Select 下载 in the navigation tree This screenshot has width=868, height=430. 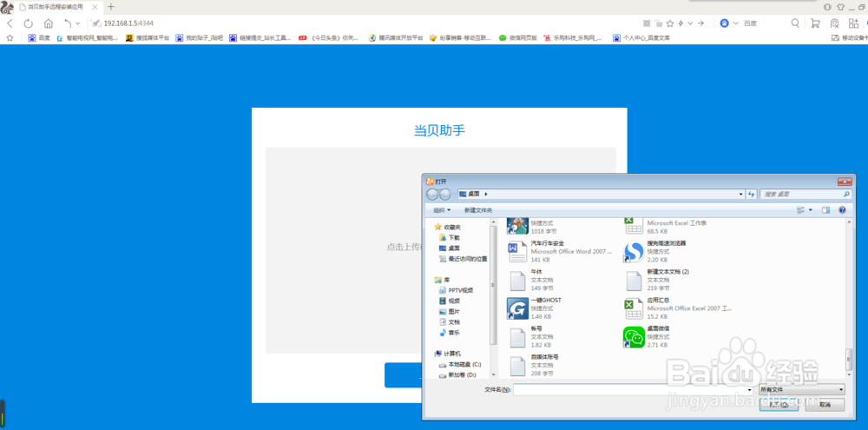[x=449, y=237]
